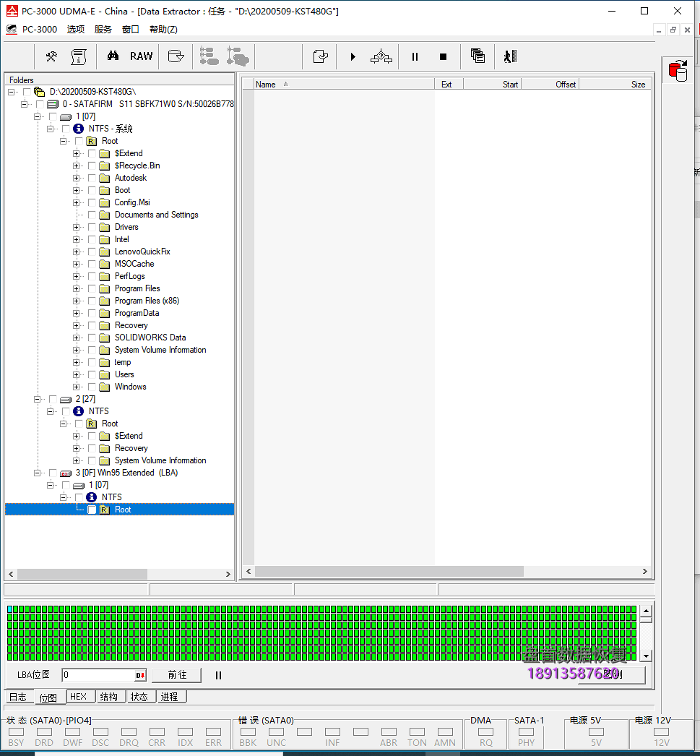Open the 选项 menu
This screenshot has height=756, width=700.
tap(76, 30)
